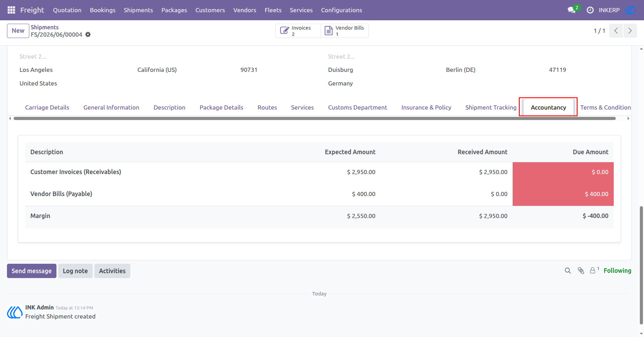Switch to General Information tab

pos(111,107)
